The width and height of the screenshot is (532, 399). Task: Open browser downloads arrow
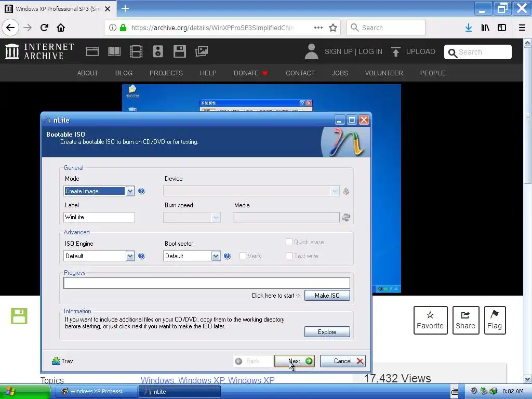469,28
